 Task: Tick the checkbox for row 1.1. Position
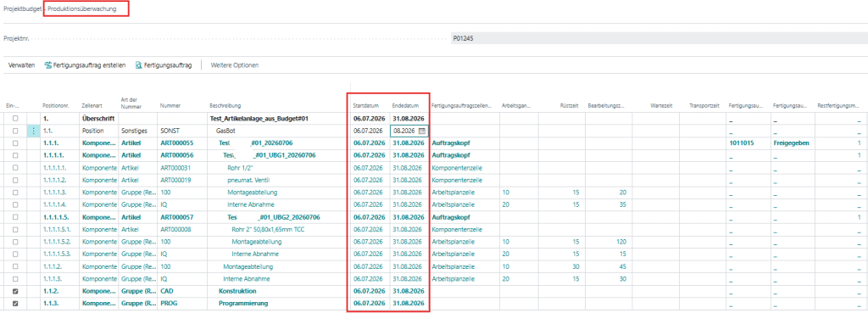[x=15, y=131]
